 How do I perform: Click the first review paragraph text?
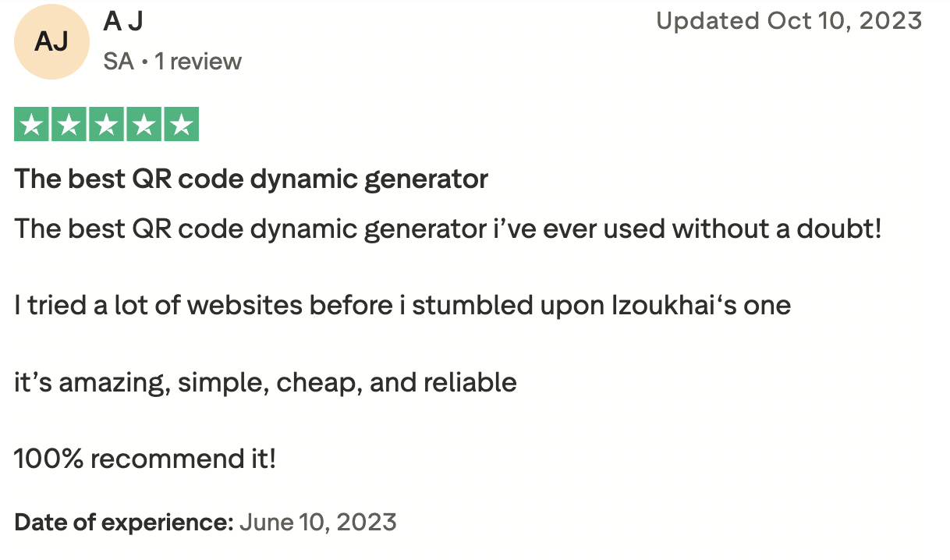click(x=448, y=229)
